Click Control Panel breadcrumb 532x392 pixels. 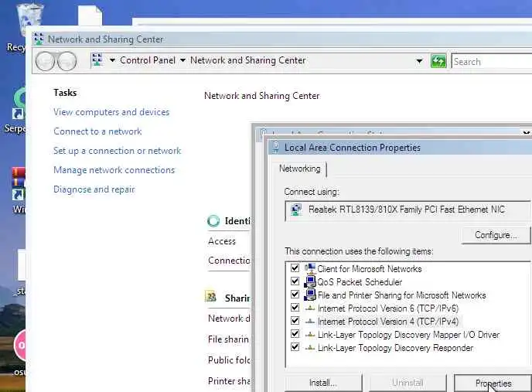coord(148,60)
